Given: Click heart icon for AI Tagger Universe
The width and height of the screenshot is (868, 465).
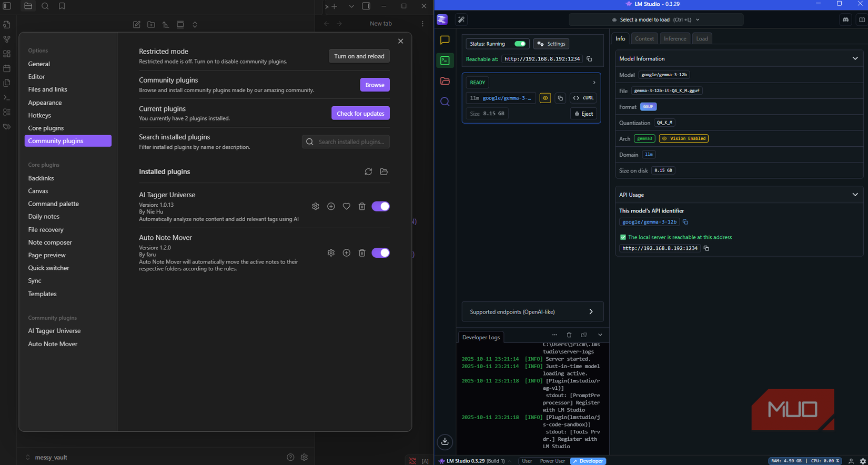Looking at the screenshot, I should (346, 207).
